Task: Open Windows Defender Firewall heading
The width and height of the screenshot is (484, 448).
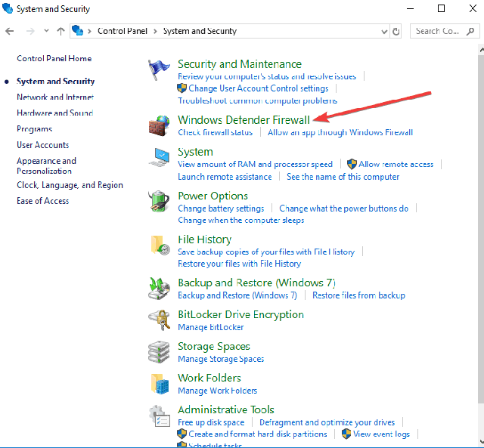Action: pos(244,120)
